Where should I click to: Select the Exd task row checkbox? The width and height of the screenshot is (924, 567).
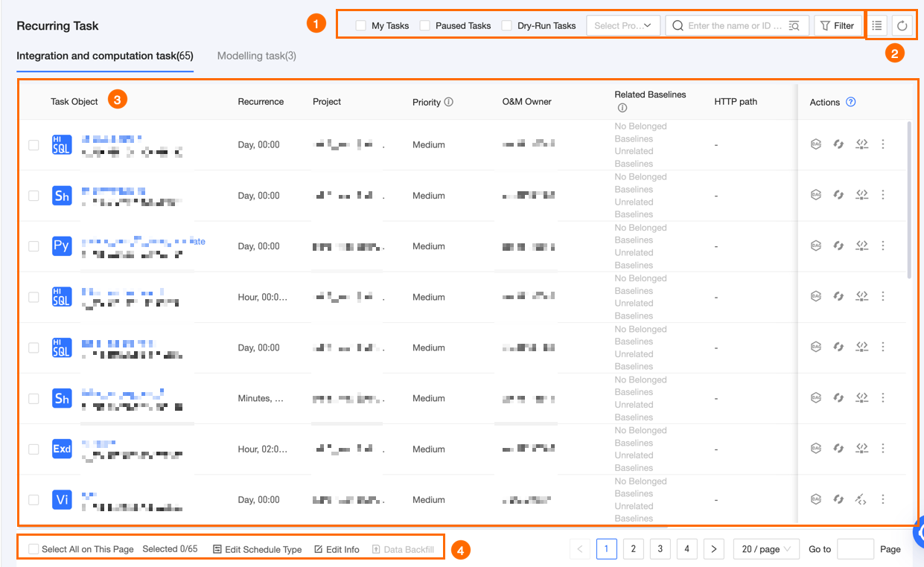[34, 449]
